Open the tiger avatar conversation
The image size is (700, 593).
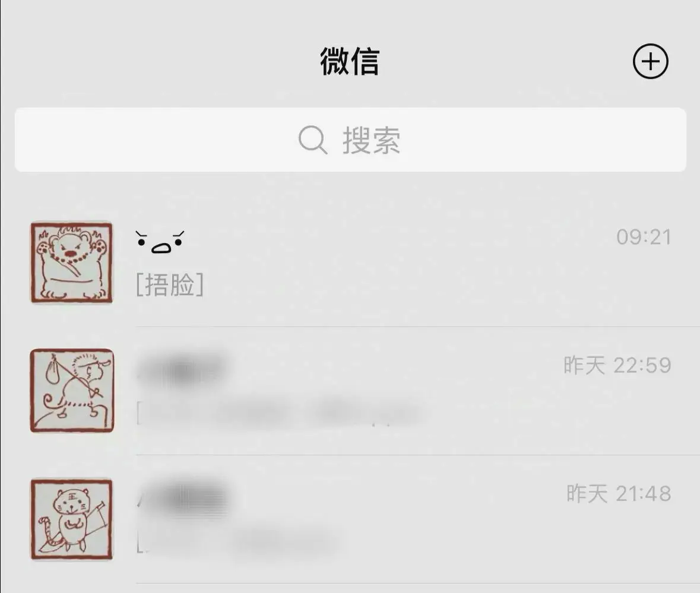(x=71, y=519)
